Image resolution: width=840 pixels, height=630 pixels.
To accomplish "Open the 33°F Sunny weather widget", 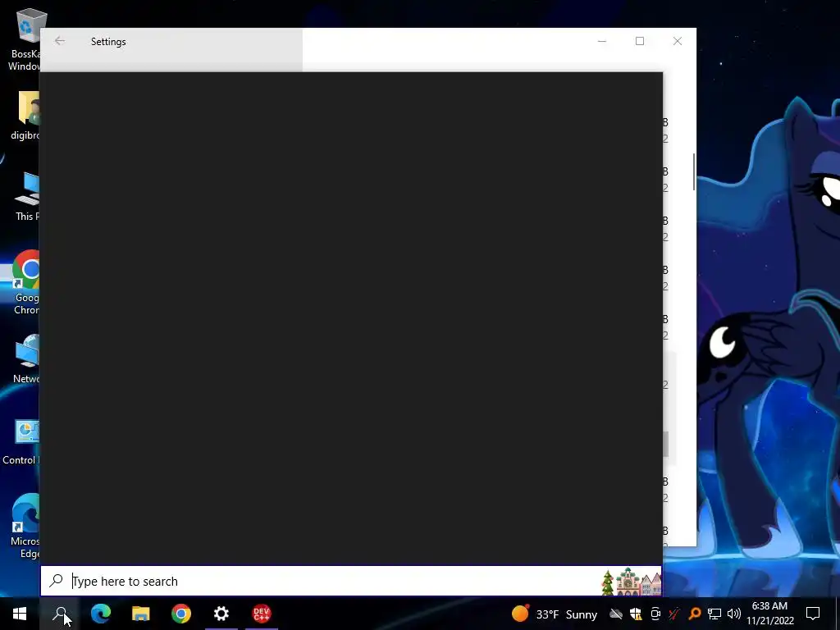I will 554,614.
